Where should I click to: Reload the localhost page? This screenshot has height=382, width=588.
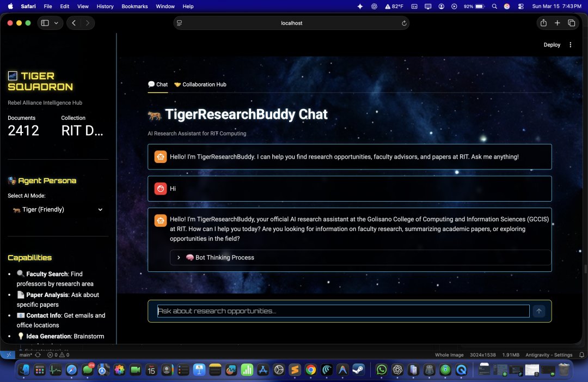(404, 23)
